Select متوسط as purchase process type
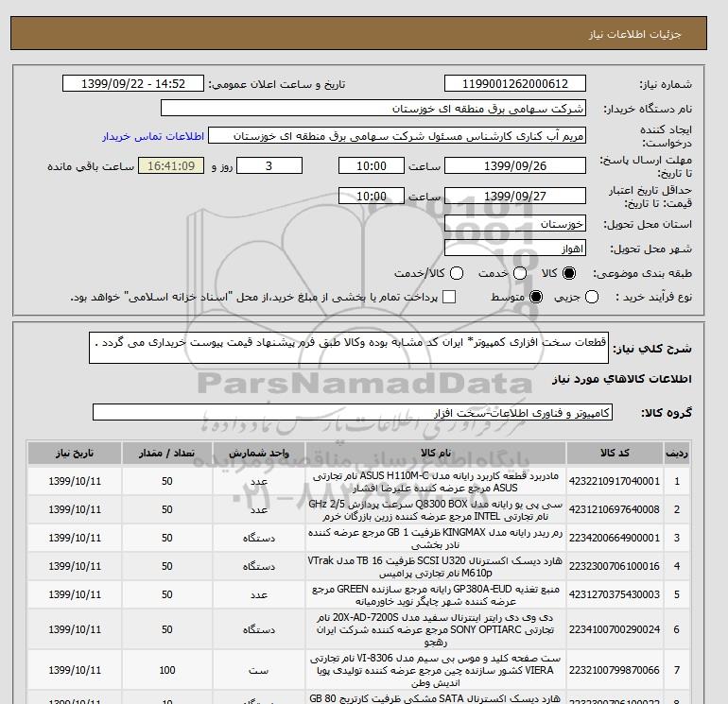The height and width of the screenshot is (704, 728). click(x=537, y=298)
